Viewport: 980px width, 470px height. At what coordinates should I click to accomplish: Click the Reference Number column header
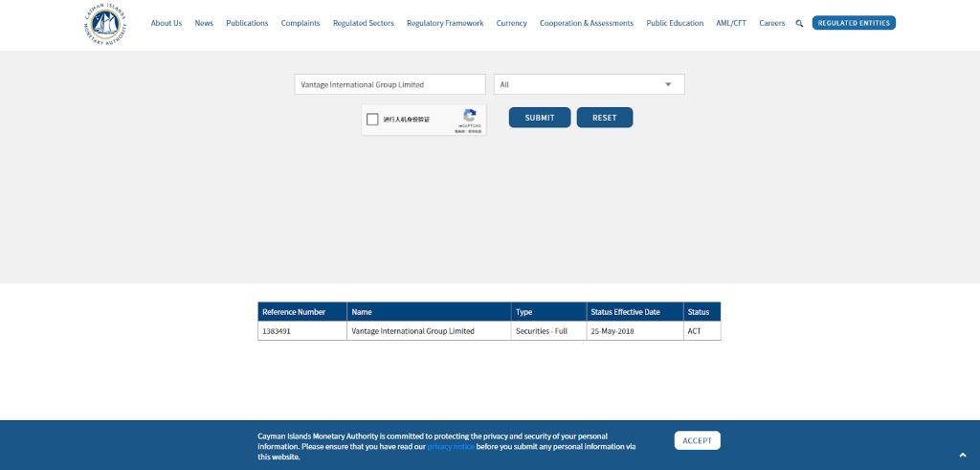pyautogui.click(x=302, y=312)
